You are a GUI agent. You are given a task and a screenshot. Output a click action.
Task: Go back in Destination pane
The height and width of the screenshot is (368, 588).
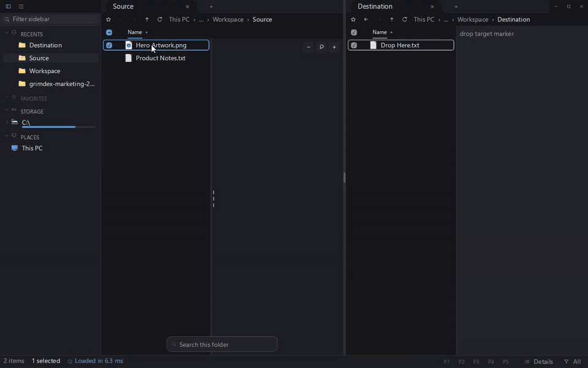point(366,20)
